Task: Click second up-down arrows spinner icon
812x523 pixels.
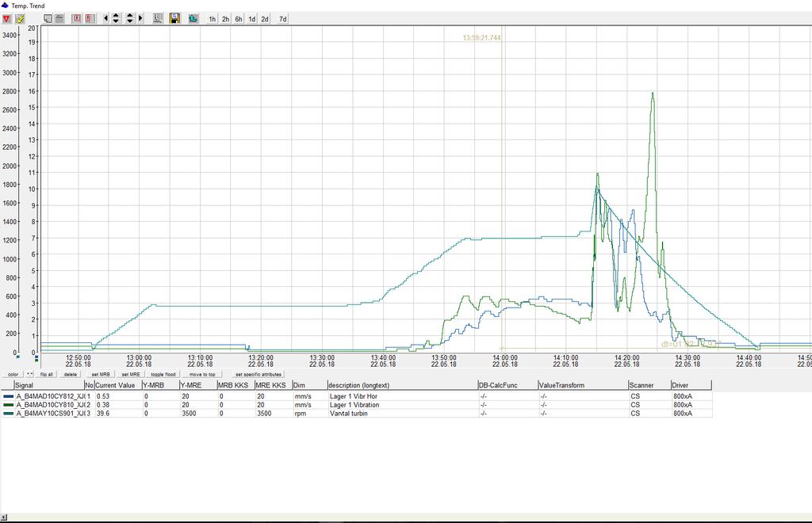Action: (x=130, y=19)
